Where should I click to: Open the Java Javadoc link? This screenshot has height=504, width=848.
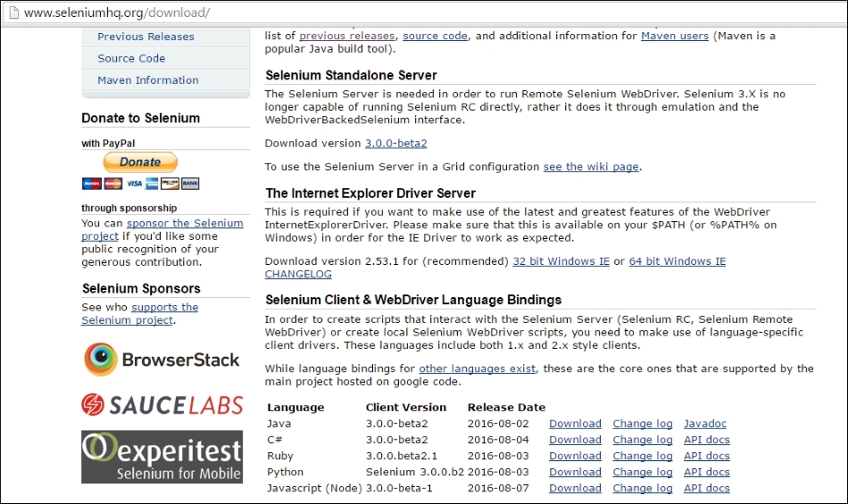(704, 424)
